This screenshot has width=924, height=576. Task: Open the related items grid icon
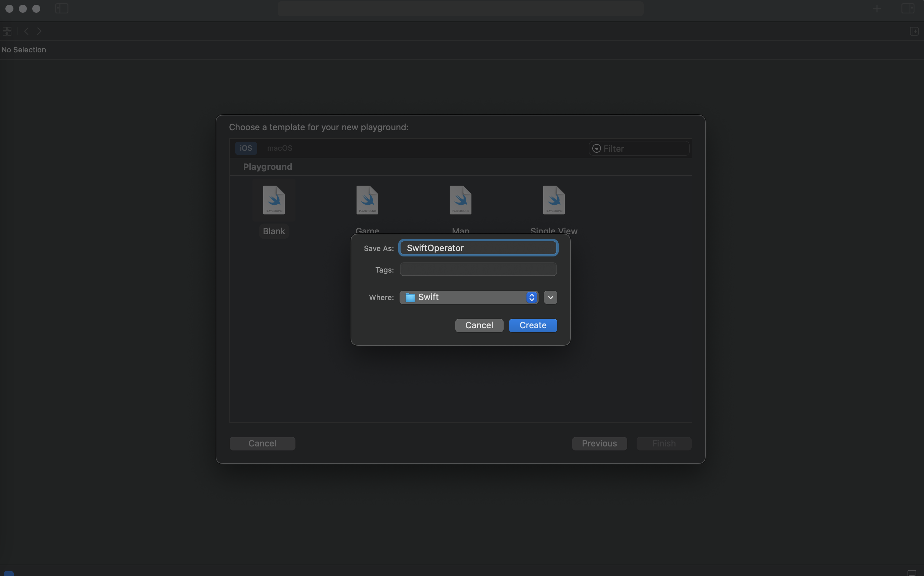point(7,31)
